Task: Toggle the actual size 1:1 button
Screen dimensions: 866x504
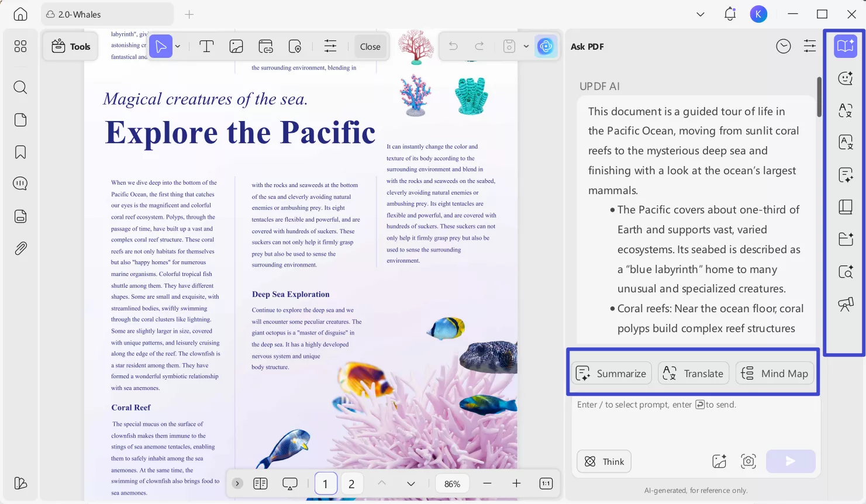Action: [546, 484]
